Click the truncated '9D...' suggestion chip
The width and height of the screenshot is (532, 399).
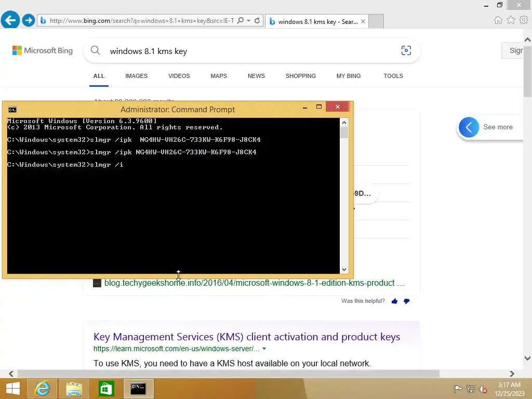click(x=366, y=193)
